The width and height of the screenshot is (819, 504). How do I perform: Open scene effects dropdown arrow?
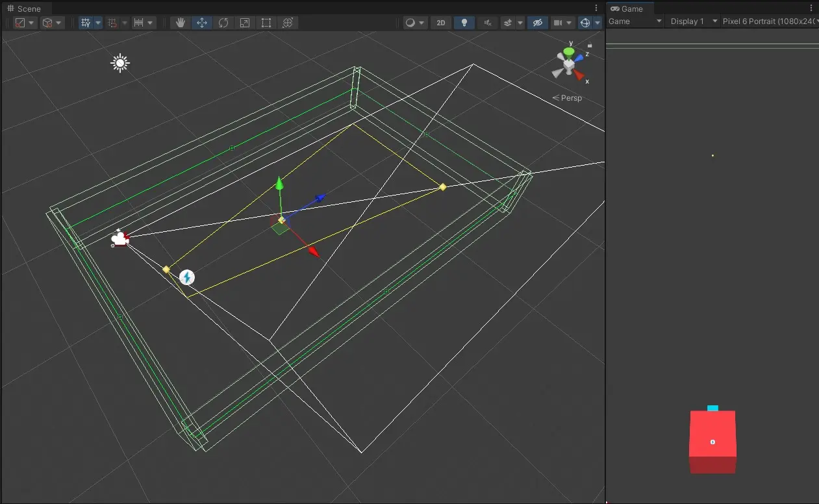[x=520, y=23]
